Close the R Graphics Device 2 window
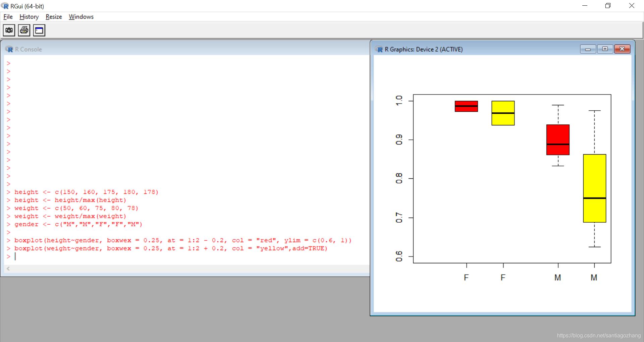Screen dimensions: 644x342 coord(622,49)
